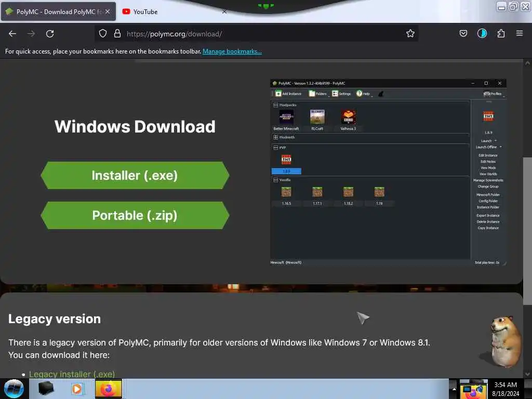Viewport: 532px width, 399px height.
Task: Click the Firefox taskbar icon
Action: coord(108,389)
